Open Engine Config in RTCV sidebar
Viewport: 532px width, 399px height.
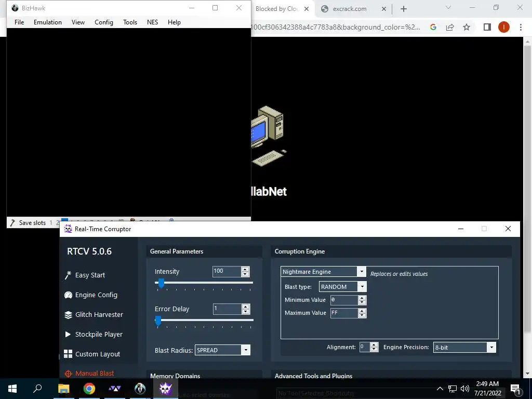point(96,295)
